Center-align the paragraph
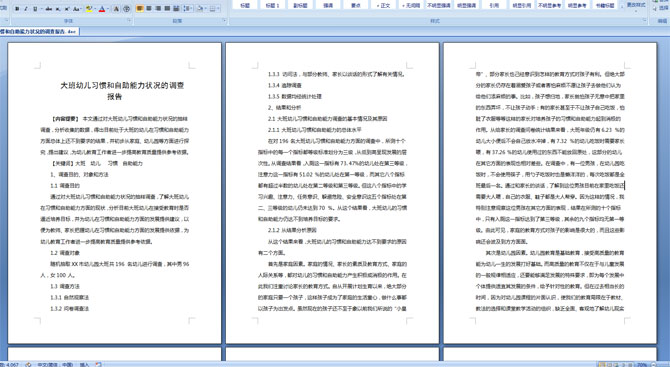 [149, 8]
